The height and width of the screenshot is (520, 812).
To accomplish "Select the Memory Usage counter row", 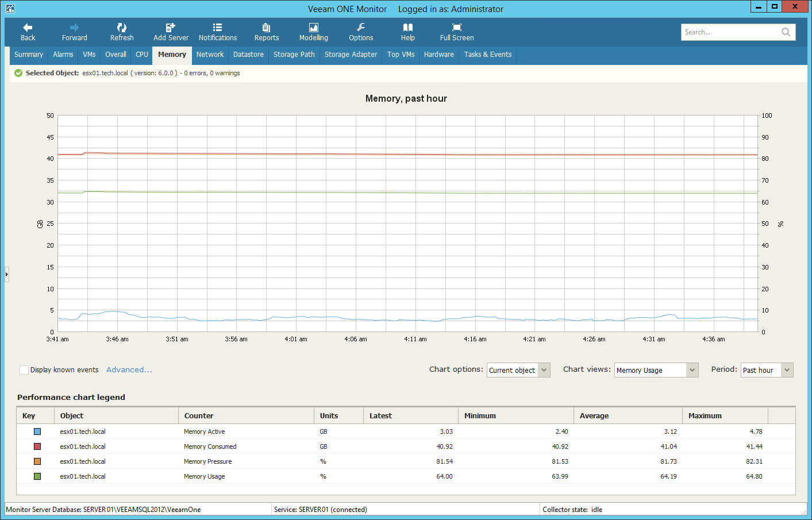I will [x=406, y=476].
